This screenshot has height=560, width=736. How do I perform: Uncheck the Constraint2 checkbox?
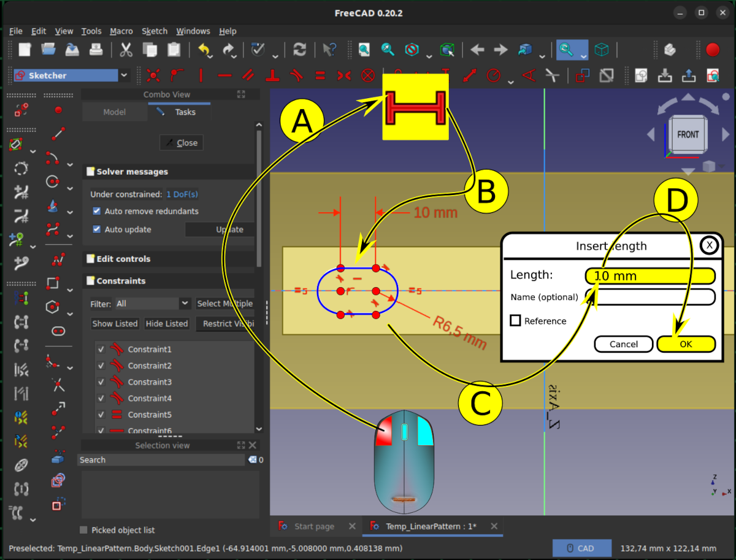[101, 366]
